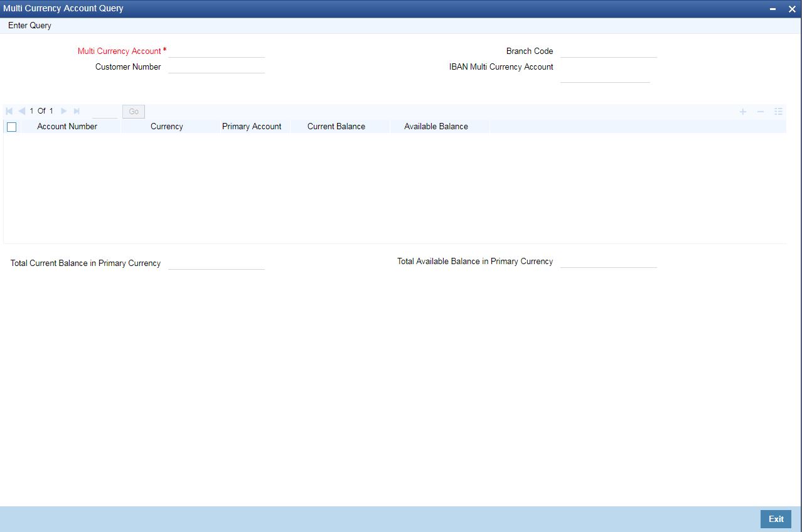Click the '1 Of 1' page indicator

pyautogui.click(x=41, y=111)
